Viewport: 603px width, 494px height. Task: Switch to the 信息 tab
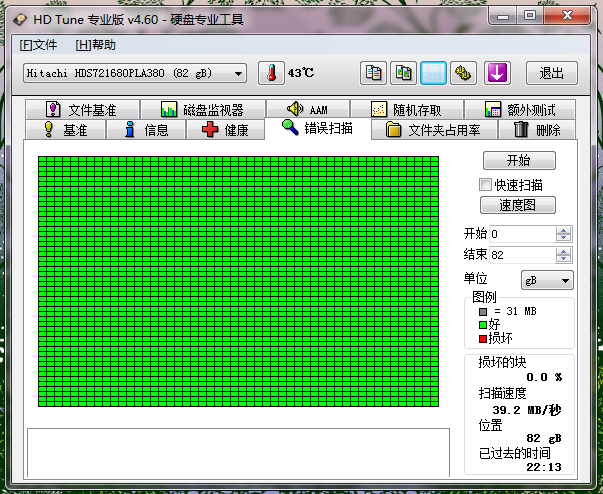pos(146,130)
